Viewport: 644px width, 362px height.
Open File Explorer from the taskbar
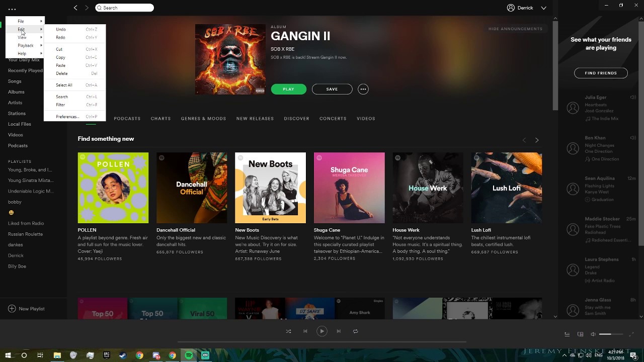[57, 355]
